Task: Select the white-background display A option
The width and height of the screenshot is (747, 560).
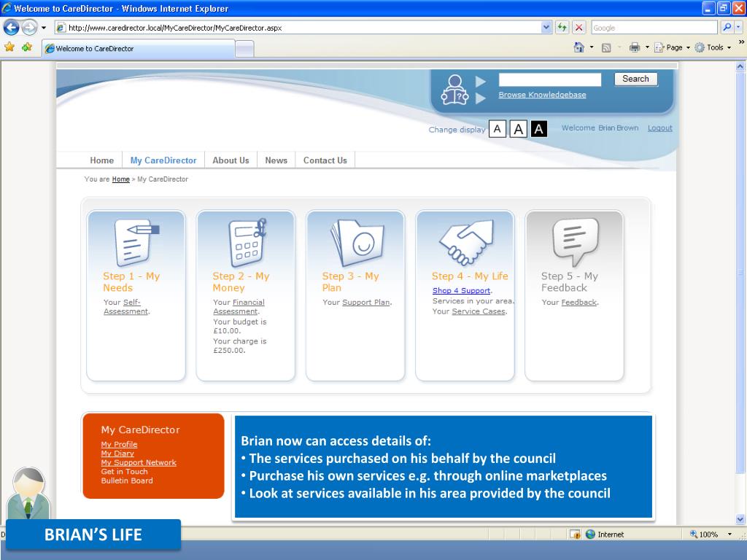Action: click(x=498, y=129)
